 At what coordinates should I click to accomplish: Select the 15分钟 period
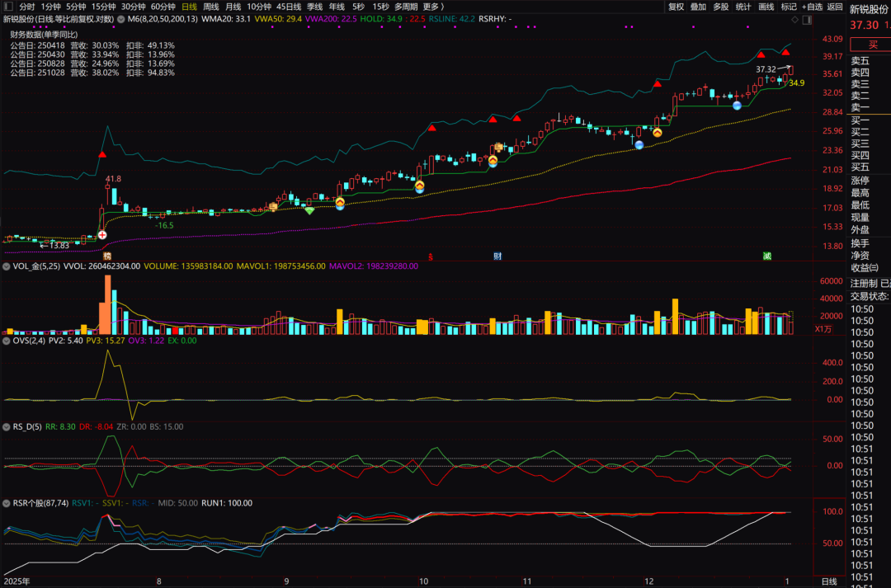[103, 7]
